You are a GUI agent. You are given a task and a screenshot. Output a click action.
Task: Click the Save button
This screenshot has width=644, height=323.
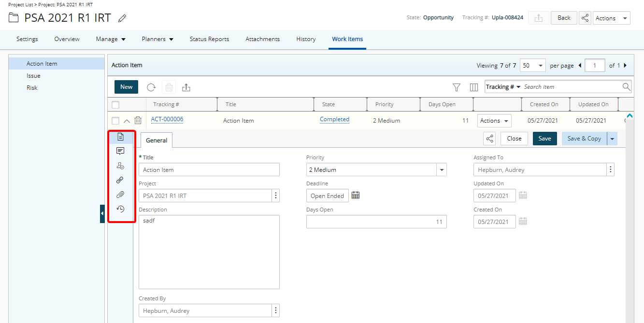click(544, 139)
